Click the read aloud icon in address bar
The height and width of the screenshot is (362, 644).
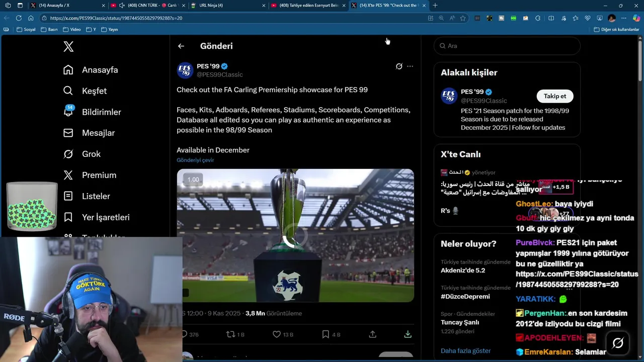click(452, 18)
